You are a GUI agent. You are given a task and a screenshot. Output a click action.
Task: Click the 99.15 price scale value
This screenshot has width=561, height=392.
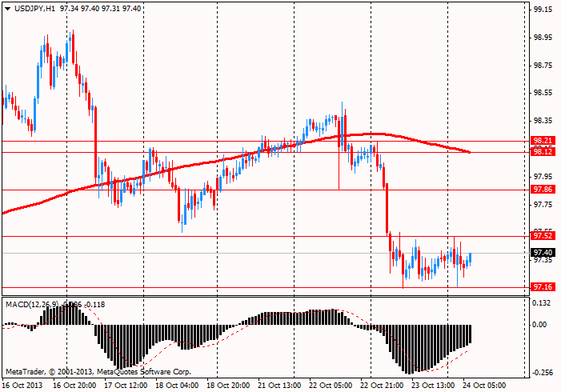pos(543,10)
